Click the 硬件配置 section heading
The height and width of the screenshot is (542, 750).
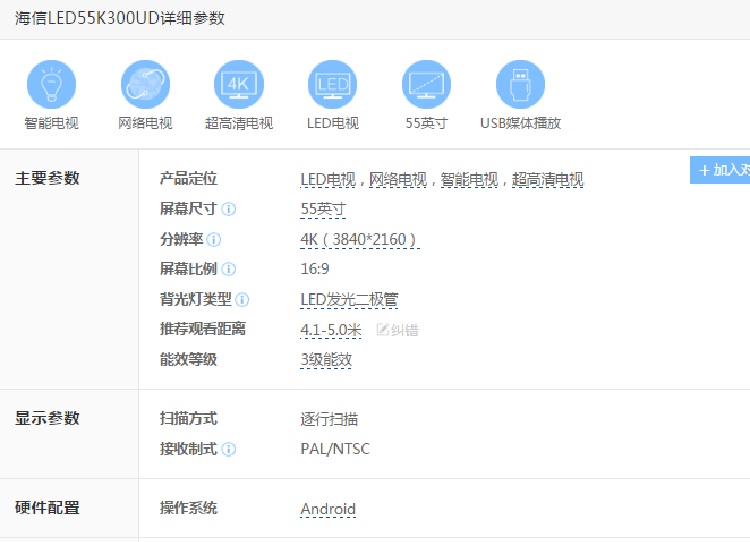(47, 508)
